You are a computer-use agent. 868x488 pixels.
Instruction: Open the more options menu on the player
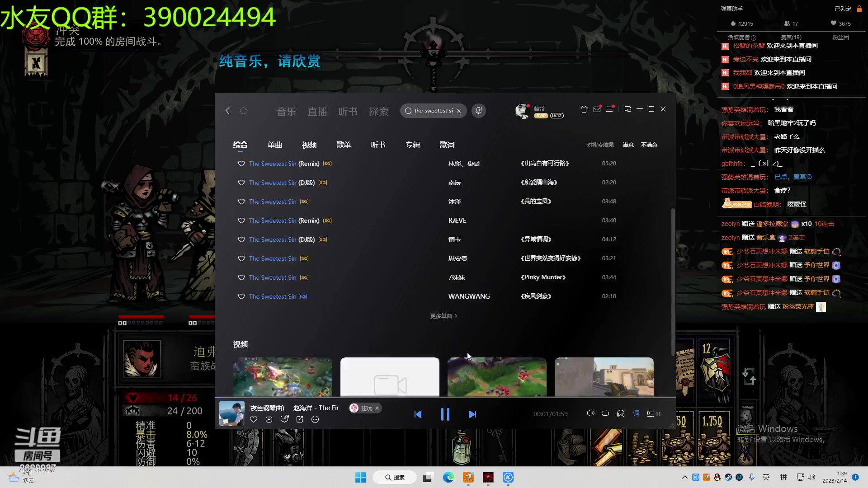tap(315, 419)
